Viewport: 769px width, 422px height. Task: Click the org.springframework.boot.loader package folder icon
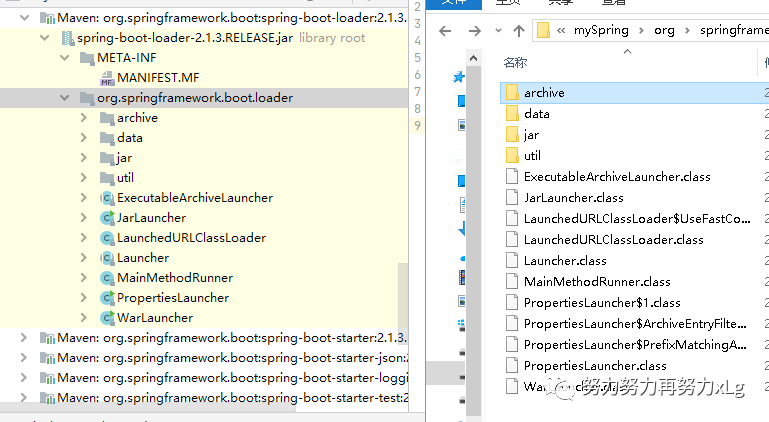click(87, 98)
